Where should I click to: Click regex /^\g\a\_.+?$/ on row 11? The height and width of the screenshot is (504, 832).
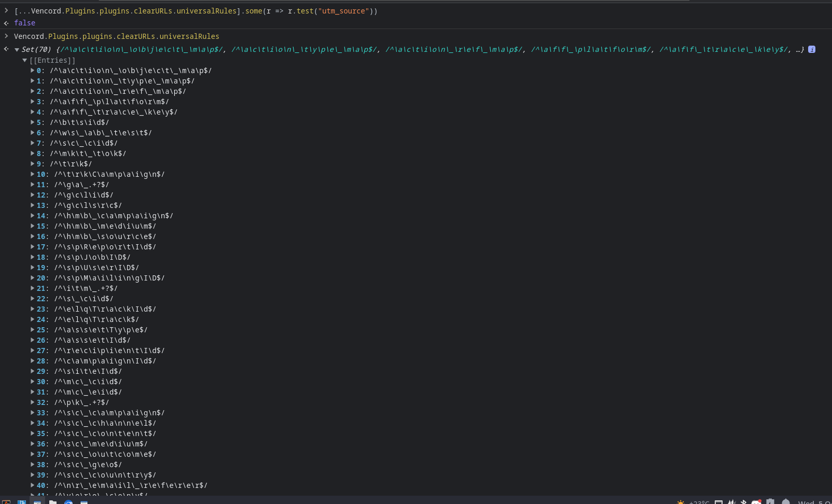(x=82, y=185)
